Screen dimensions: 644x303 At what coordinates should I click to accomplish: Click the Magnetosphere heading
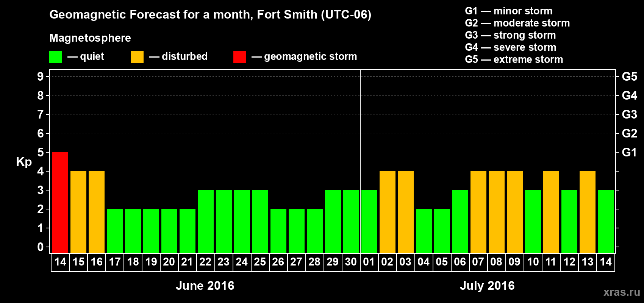[x=90, y=38]
